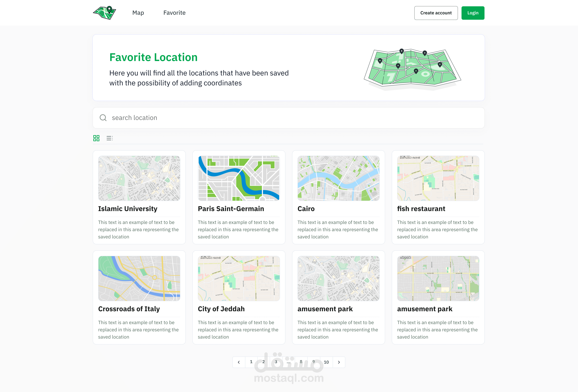Go to previous page arrow
The height and width of the screenshot is (392, 578).
[239, 362]
